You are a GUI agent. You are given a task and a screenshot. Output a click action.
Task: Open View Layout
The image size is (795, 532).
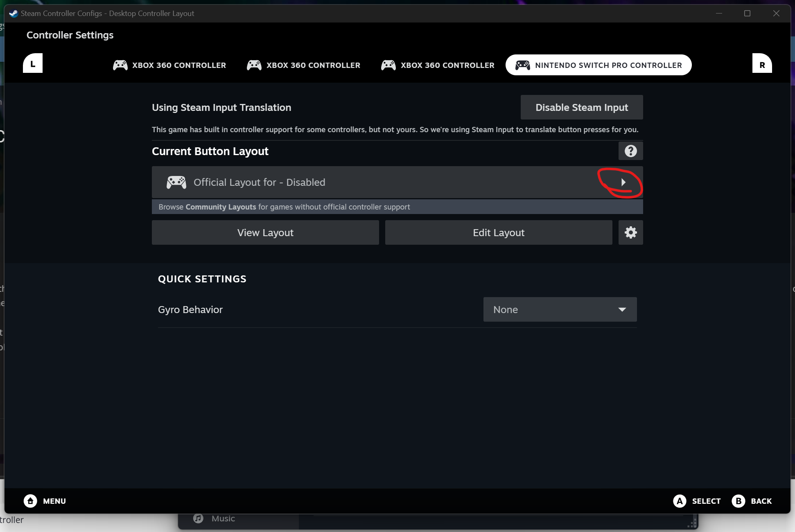click(x=265, y=232)
